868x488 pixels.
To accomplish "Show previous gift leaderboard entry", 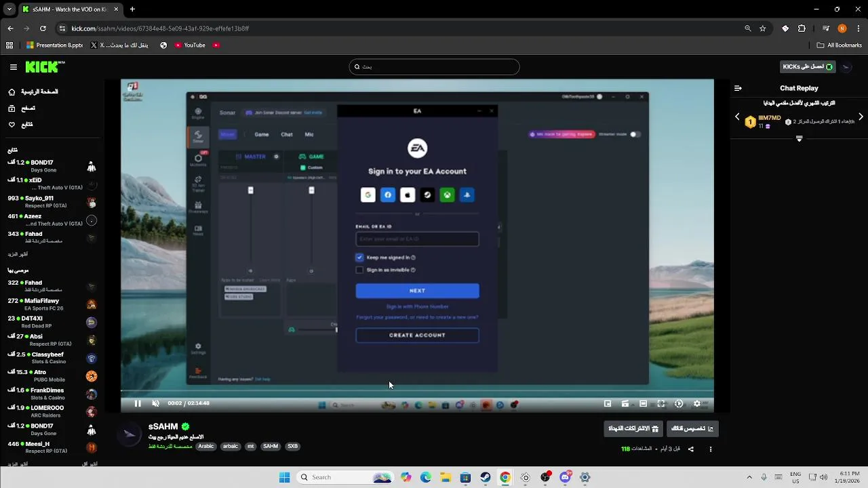I will coord(737,117).
